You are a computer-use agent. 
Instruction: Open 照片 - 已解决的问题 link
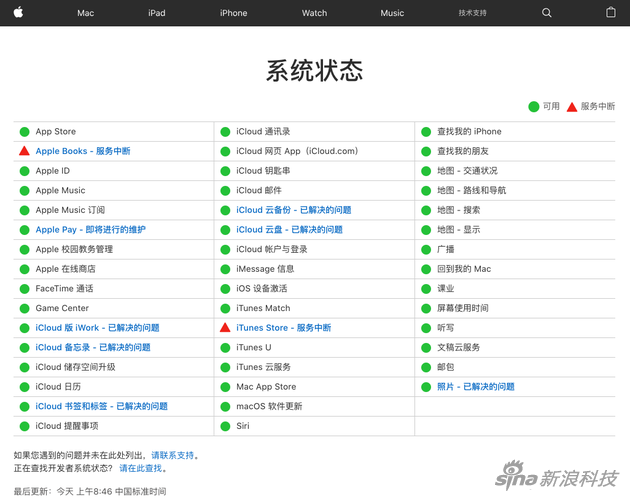pos(476,387)
